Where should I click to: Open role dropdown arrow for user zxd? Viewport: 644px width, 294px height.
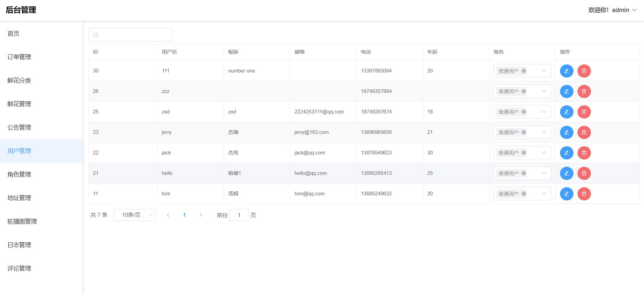[x=544, y=112]
